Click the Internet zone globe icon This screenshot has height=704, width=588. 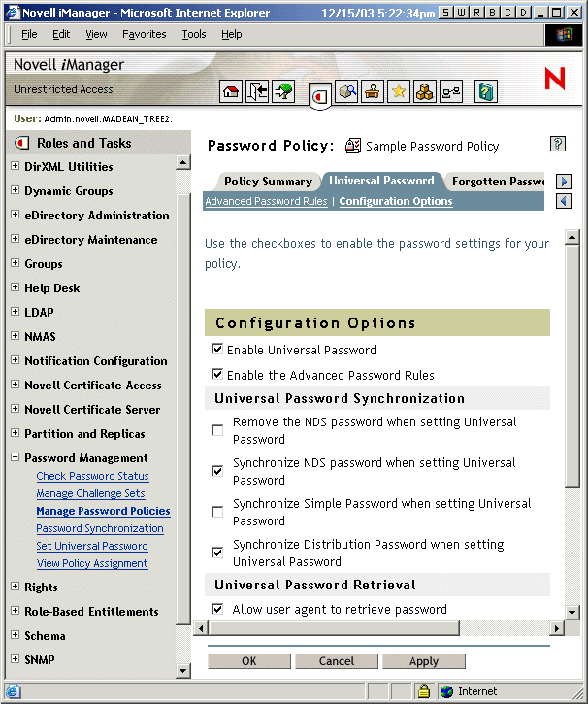(446, 691)
